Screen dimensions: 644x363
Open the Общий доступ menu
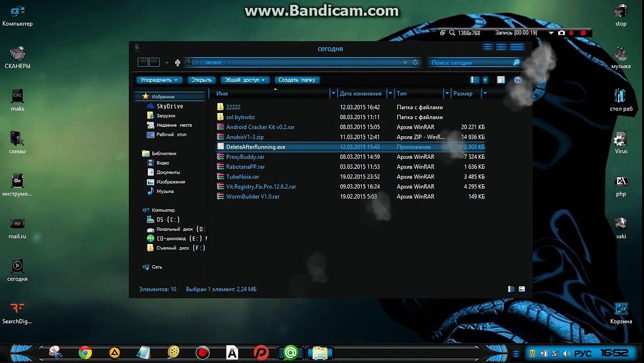pyautogui.click(x=245, y=80)
